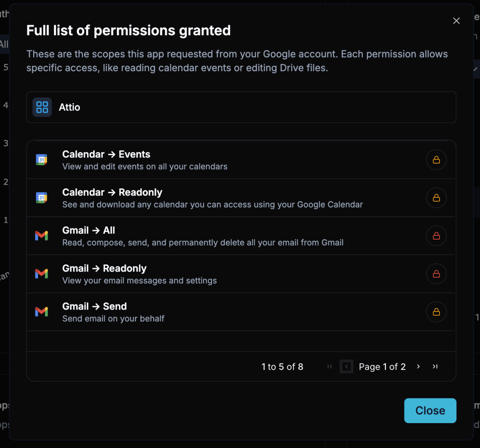Click the lock icon for Calendar Readonly

(436, 198)
